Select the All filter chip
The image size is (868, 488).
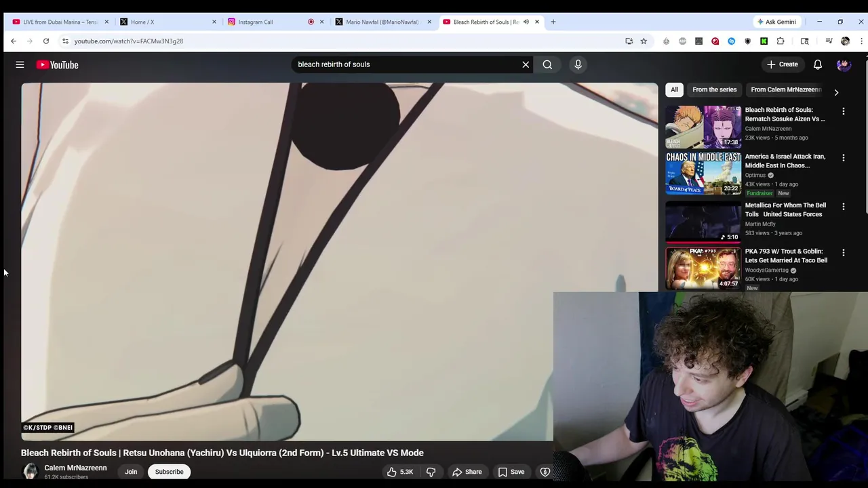tap(674, 89)
